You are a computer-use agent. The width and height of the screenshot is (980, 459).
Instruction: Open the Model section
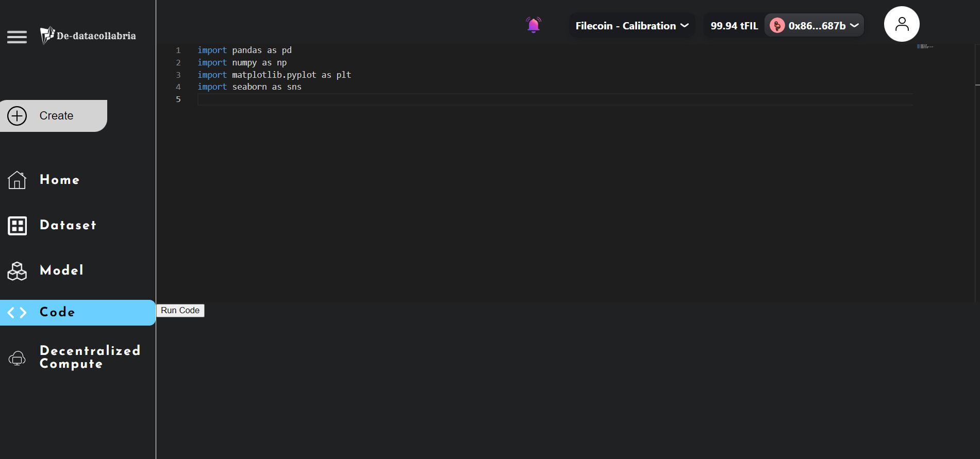click(61, 270)
